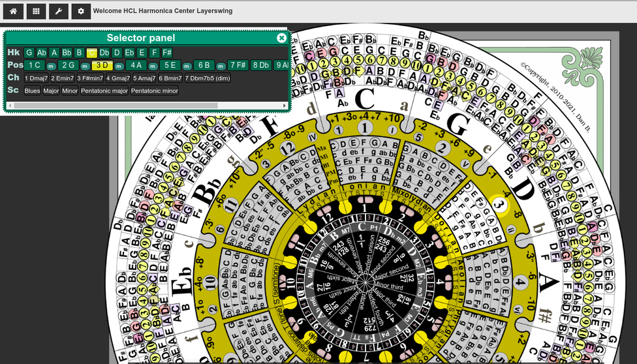637x364 pixels.
Task: Select chord 3 F#min7
Action: 90,78
